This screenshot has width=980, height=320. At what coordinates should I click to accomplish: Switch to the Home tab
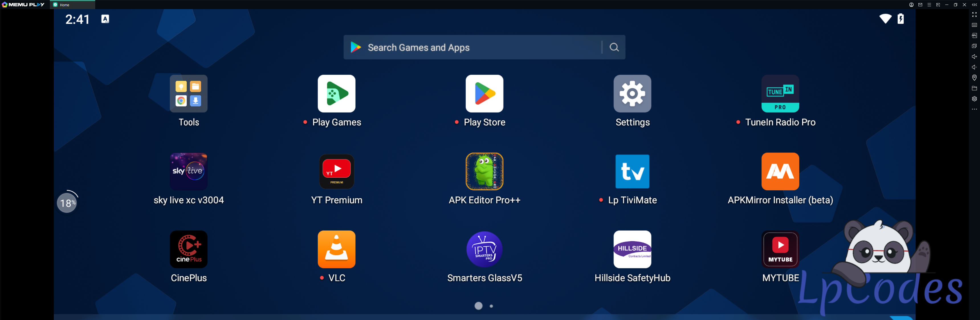tap(73, 5)
